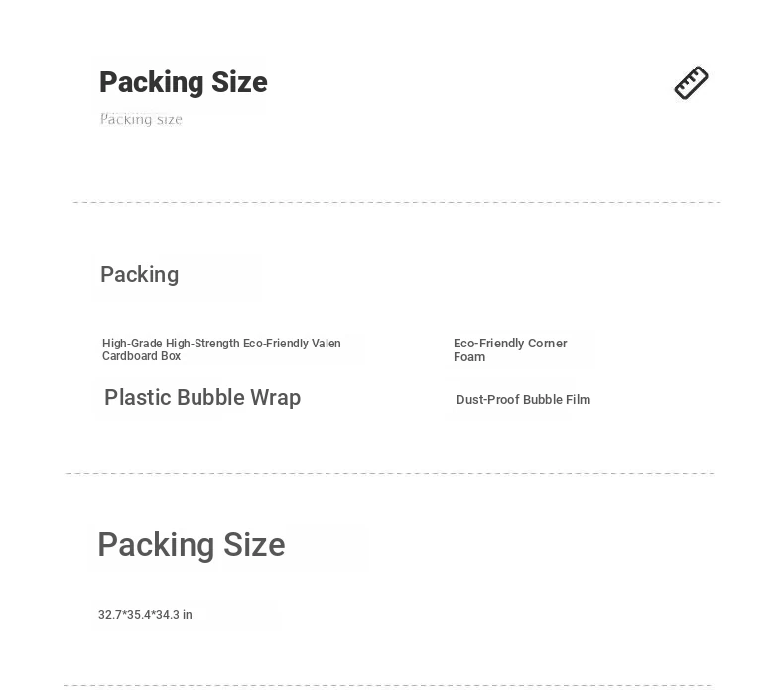
Task: Click the dashed divider above gray Packing Size
Action: pyautogui.click(x=390, y=473)
